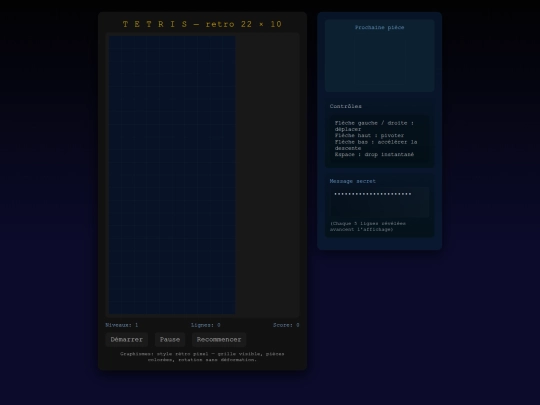Select the Prochaine pièce preview box

pyautogui.click(x=380, y=61)
